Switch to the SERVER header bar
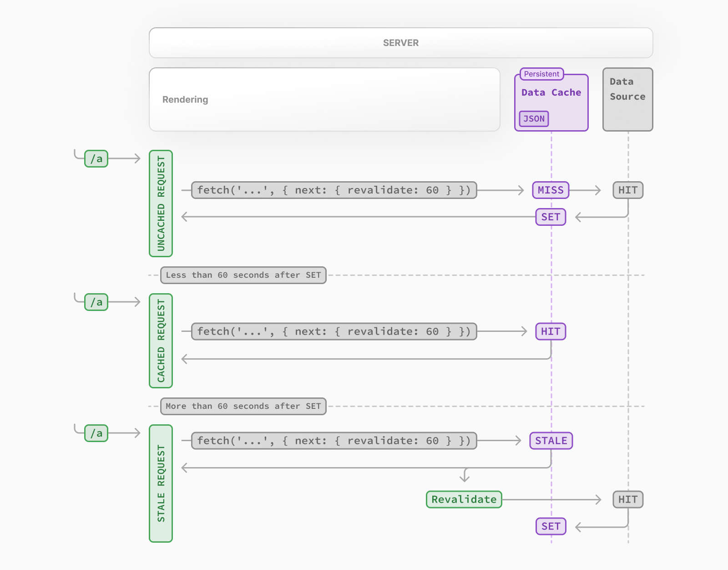The height and width of the screenshot is (570, 728). pyautogui.click(x=400, y=43)
